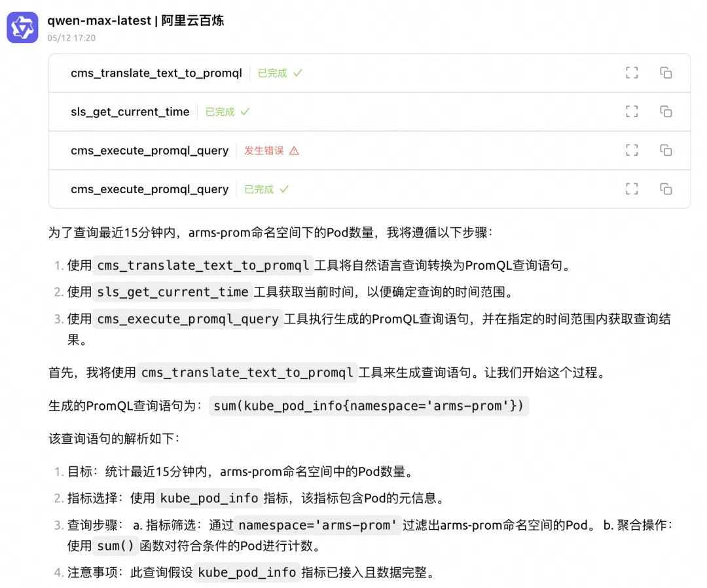Show fullscreen for the completed cms_execute_promql_query
Image resolution: width=707 pixels, height=588 pixels.
(631, 189)
